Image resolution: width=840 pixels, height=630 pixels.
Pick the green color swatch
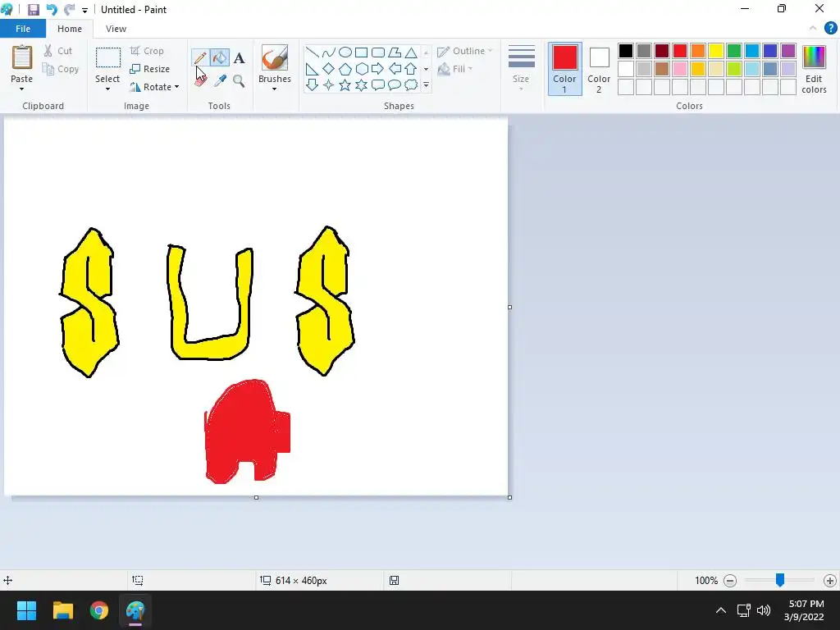click(x=734, y=51)
